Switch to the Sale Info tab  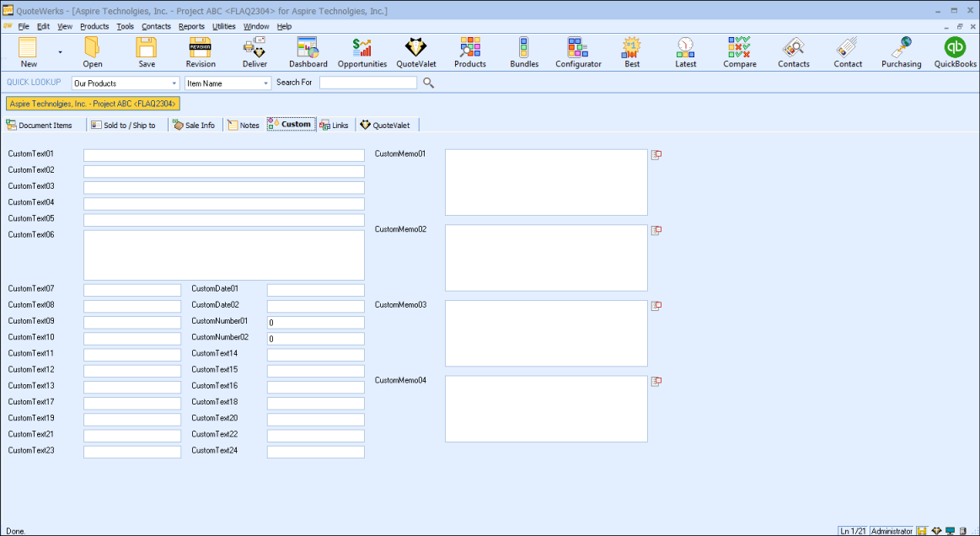pos(195,125)
